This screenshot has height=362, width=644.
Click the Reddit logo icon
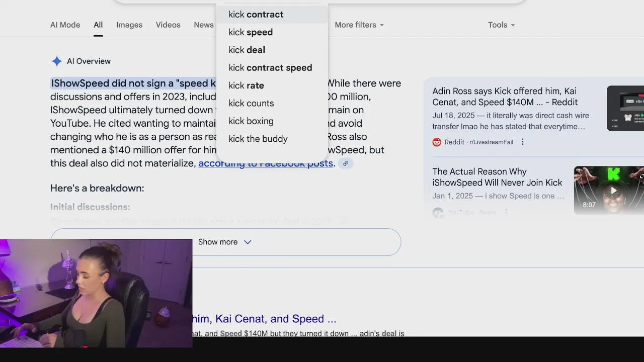(437, 142)
